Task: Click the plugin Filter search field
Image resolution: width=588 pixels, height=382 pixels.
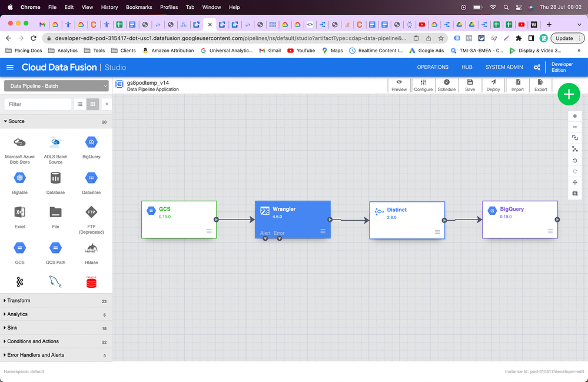Action: [x=38, y=104]
